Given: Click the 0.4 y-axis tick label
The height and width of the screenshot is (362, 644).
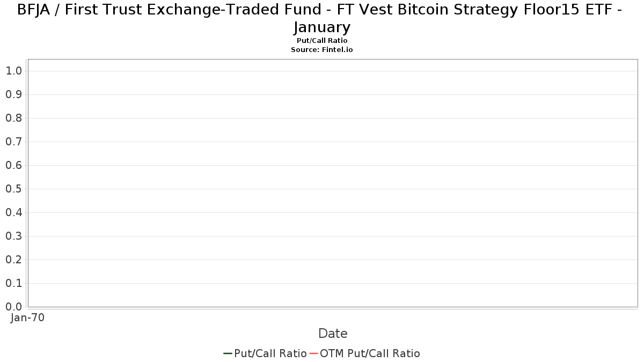Looking at the screenshot, I should click(13, 212).
